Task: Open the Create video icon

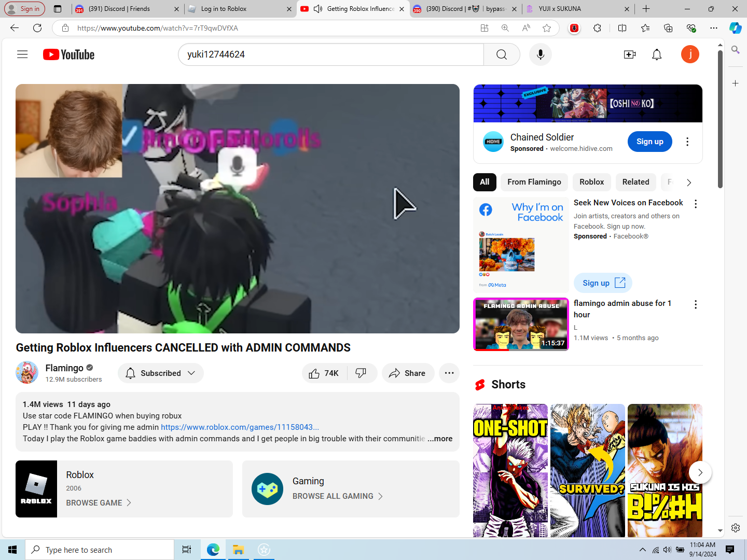Action: [x=630, y=54]
